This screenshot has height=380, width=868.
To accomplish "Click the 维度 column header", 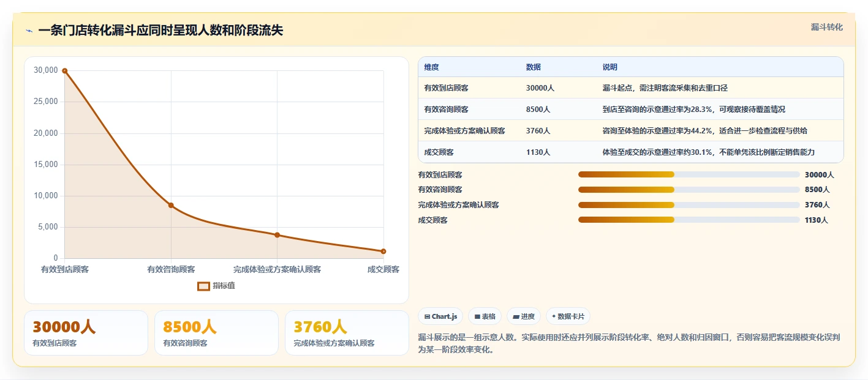I will (431, 67).
